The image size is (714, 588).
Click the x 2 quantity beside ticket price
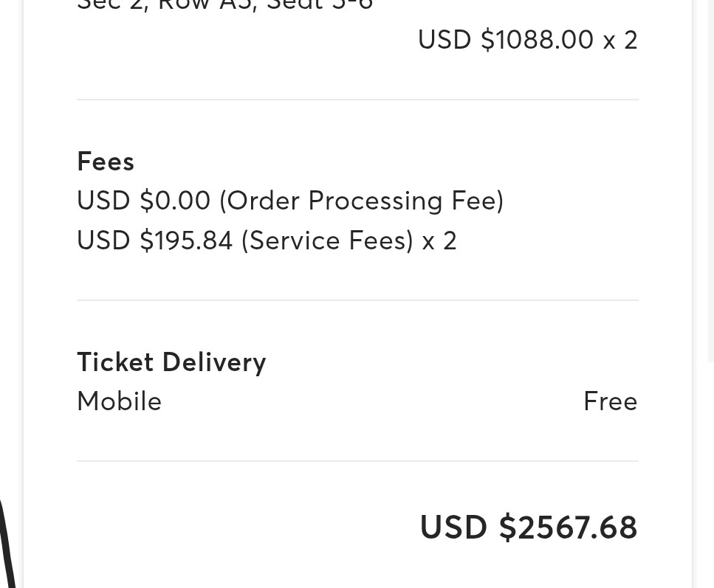point(621,40)
